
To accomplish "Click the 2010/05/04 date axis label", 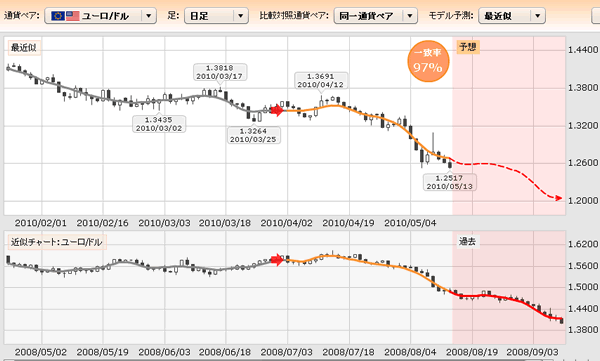I will pyautogui.click(x=410, y=223).
